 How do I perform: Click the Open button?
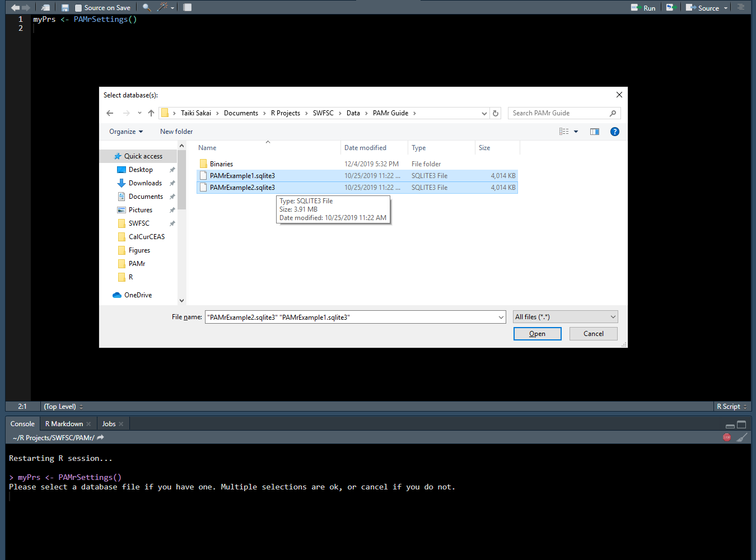tap(537, 334)
